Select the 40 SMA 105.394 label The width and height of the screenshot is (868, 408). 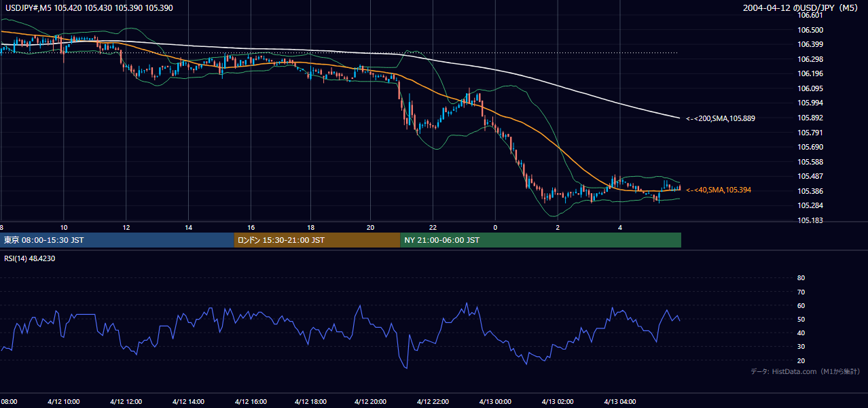pyautogui.click(x=719, y=190)
